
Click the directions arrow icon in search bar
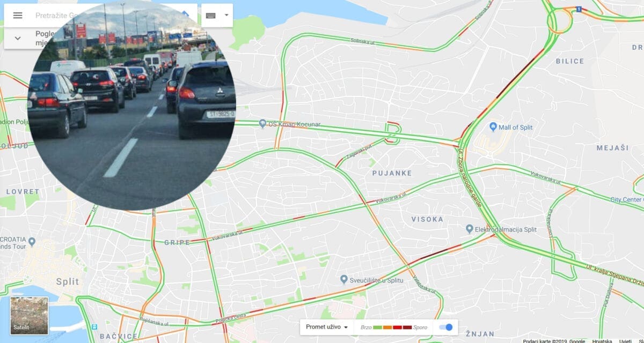[185, 14]
